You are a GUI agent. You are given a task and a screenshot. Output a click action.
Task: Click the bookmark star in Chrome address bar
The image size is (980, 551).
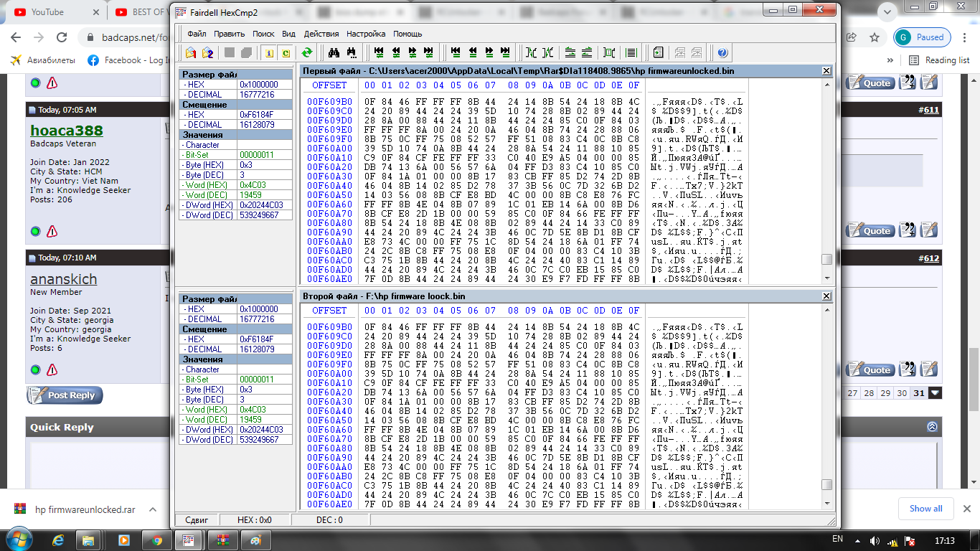pos(875,37)
